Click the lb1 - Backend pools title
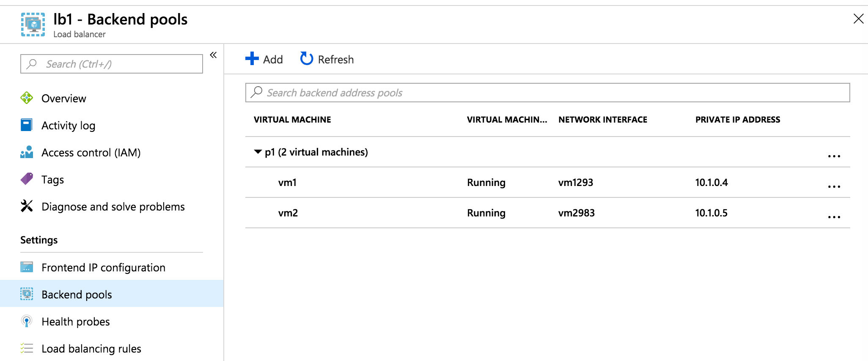Image resolution: width=868 pixels, height=361 pixels. click(121, 19)
